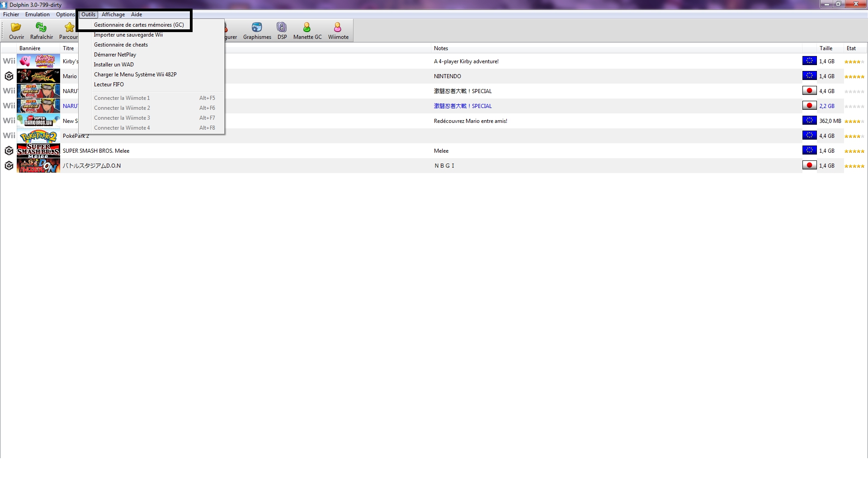Click Parcourir star icon
Screen dimensions: 868x488
69,28
